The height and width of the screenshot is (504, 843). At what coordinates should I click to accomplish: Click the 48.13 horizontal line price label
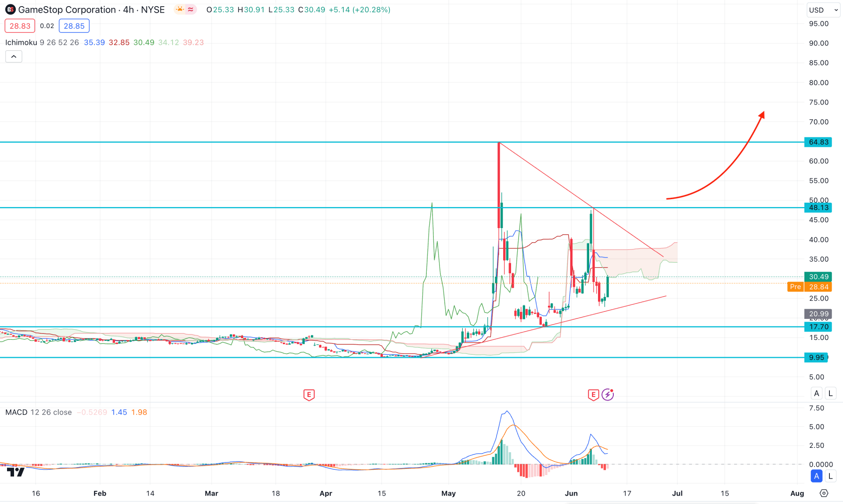[818, 208]
